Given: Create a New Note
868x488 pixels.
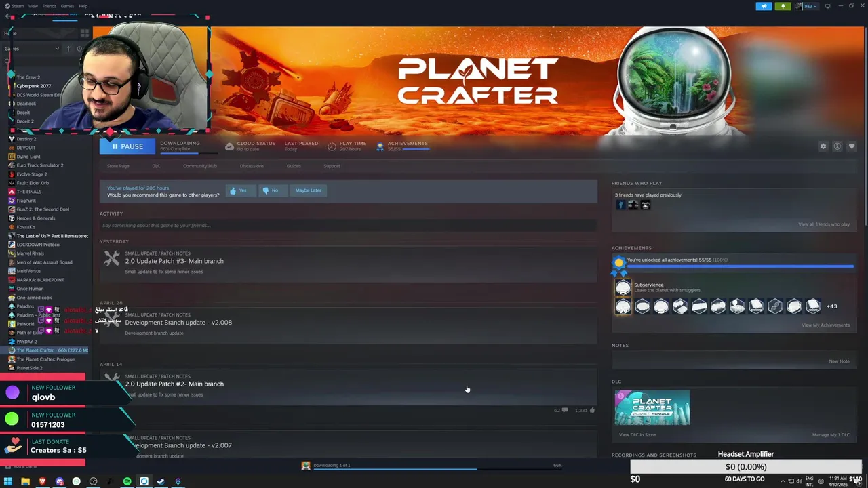Looking at the screenshot, I should pyautogui.click(x=839, y=361).
